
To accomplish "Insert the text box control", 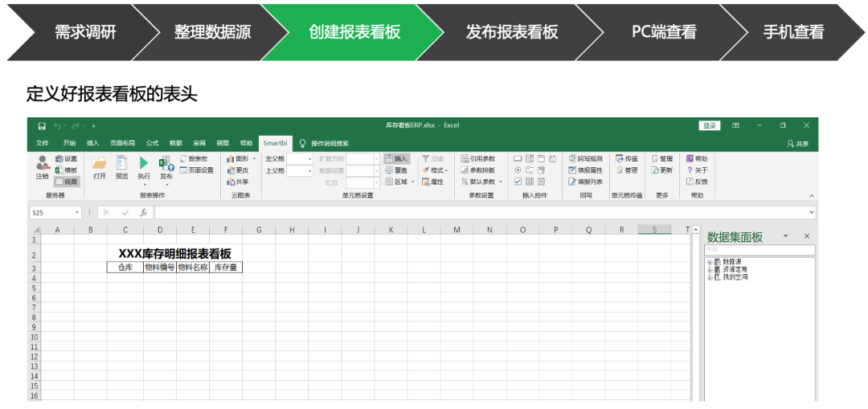I will [518, 159].
